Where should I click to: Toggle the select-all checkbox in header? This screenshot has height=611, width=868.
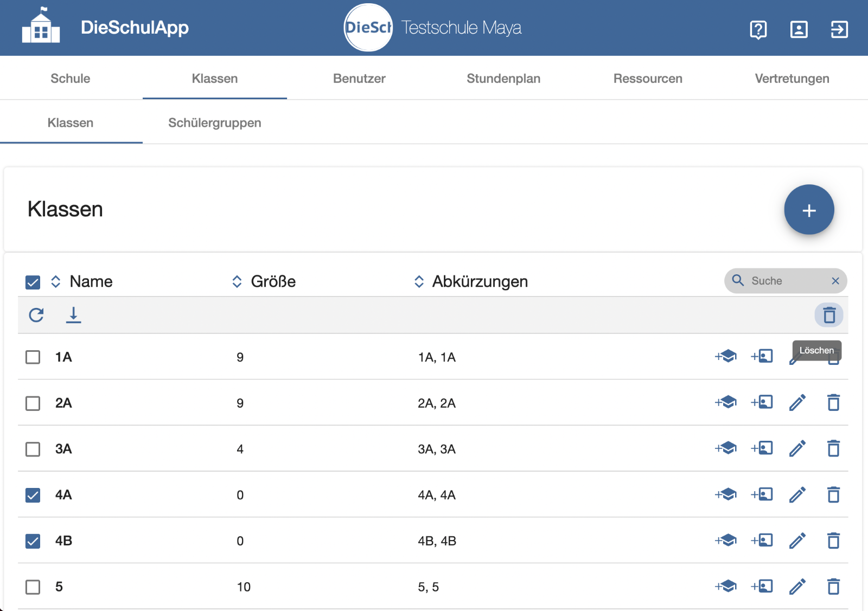coord(33,282)
